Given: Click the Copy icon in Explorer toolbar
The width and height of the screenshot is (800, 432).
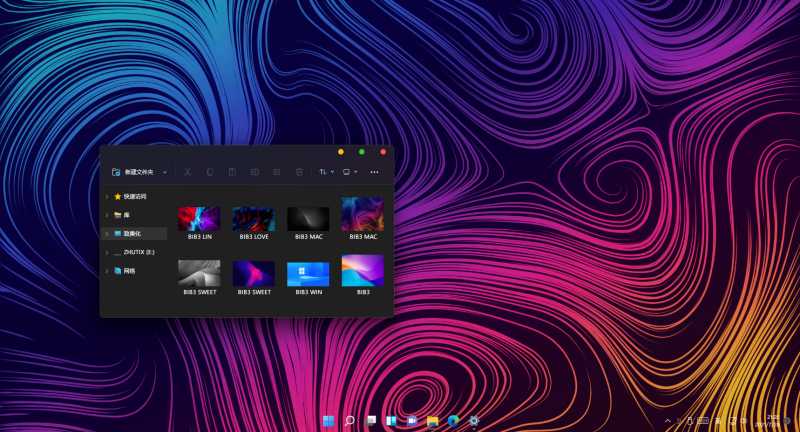Looking at the screenshot, I should (x=210, y=172).
